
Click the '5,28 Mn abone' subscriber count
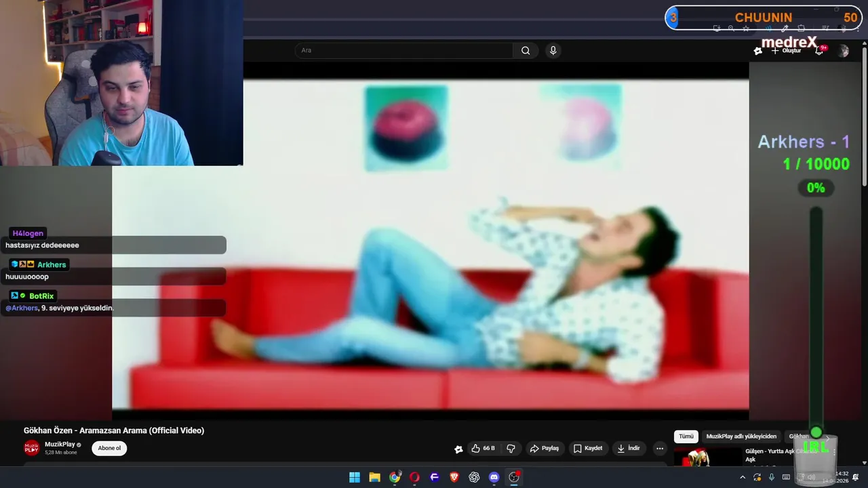pos(60,452)
